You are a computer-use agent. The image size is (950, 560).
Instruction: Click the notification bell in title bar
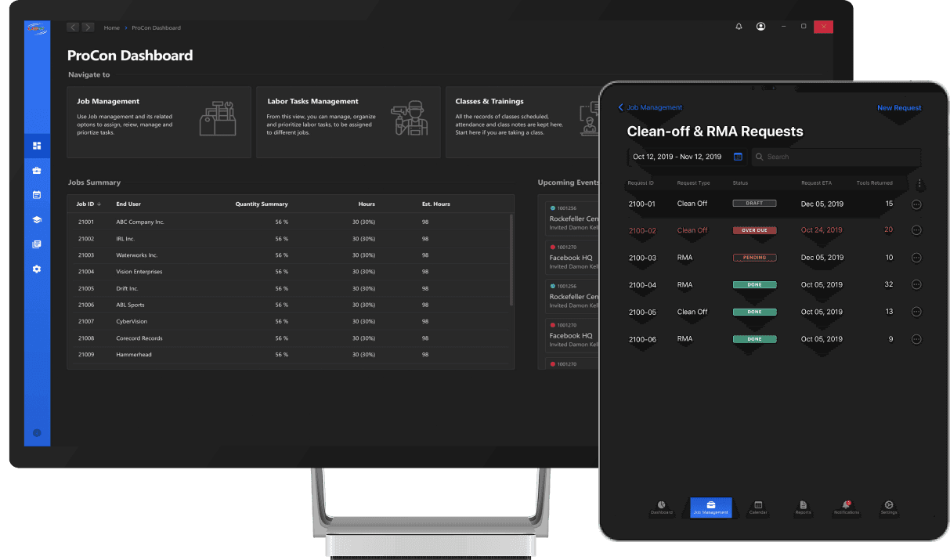coord(739,27)
